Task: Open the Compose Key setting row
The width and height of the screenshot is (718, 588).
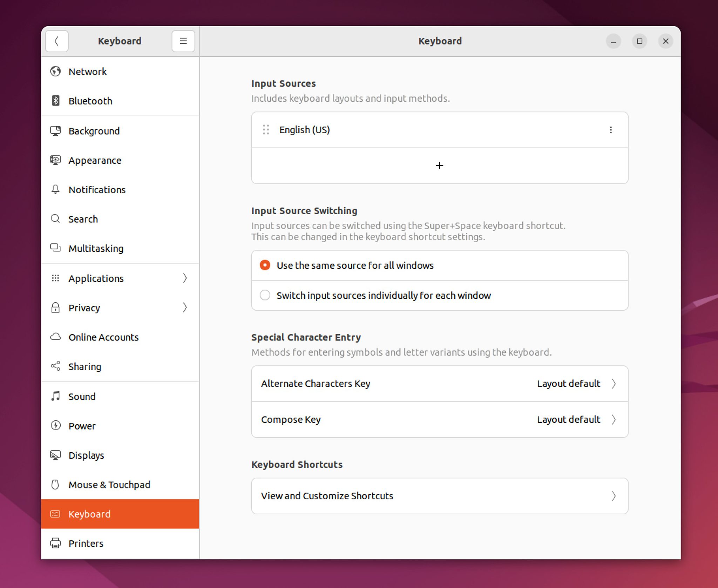Action: point(439,420)
